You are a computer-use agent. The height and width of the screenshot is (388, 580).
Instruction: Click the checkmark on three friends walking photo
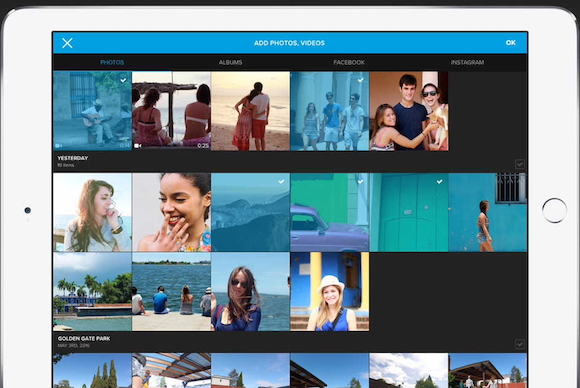[360, 80]
